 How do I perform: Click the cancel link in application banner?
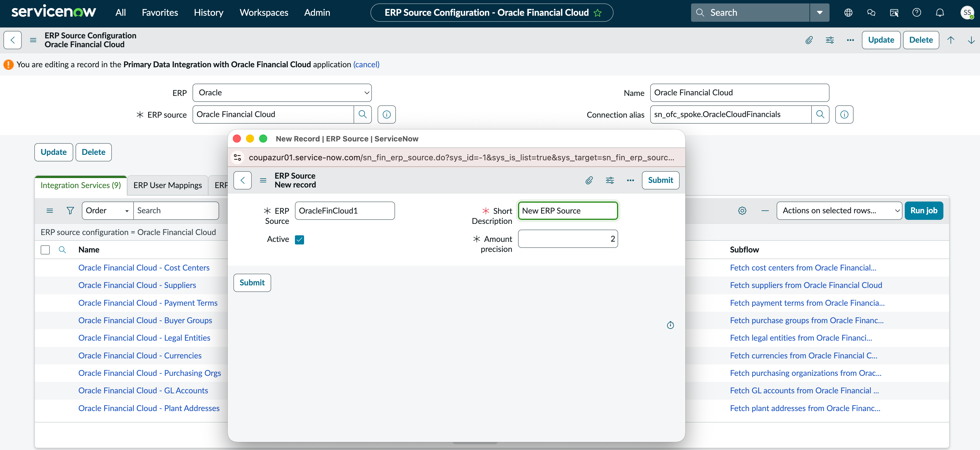(366, 64)
